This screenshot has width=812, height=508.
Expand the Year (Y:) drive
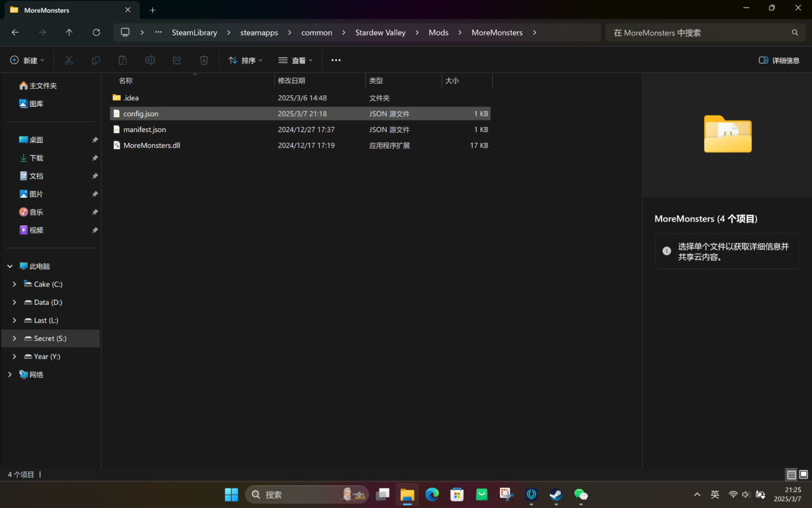point(15,357)
